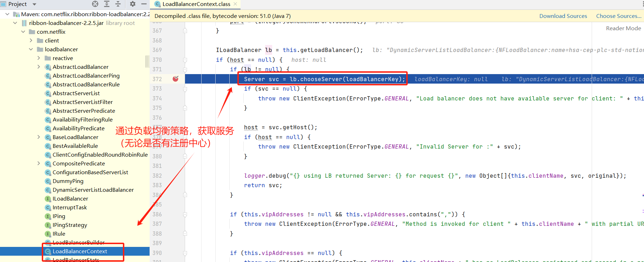
Task: Click the IRule interface icon
Action: (48, 234)
